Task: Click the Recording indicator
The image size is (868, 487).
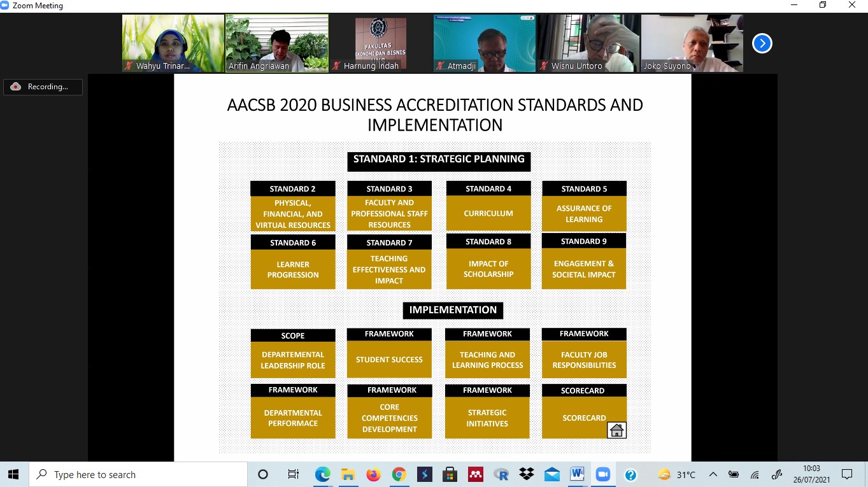Action: pyautogui.click(x=43, y=87)
